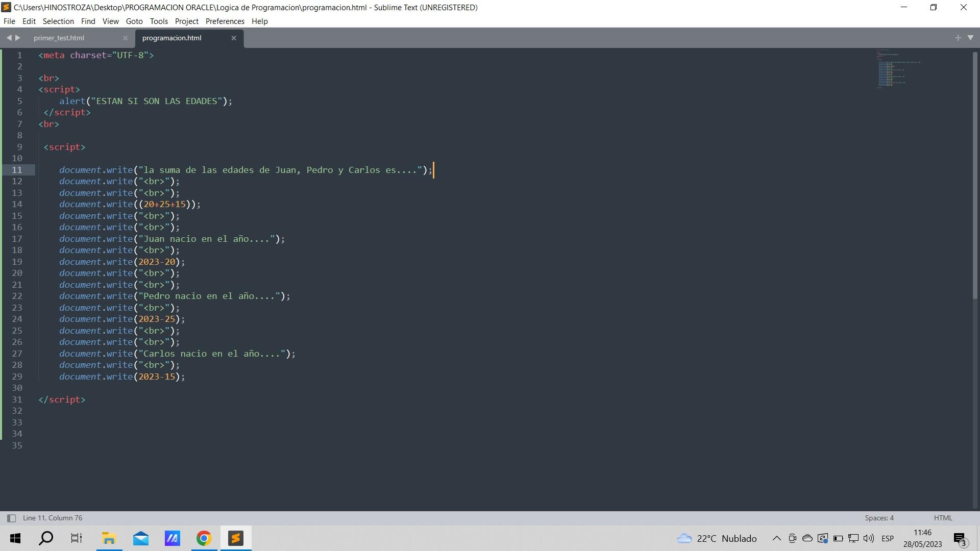The width and height of the screenshot is (980, 551).
Task: Open the notification center icon
Action: click(960, 539)
